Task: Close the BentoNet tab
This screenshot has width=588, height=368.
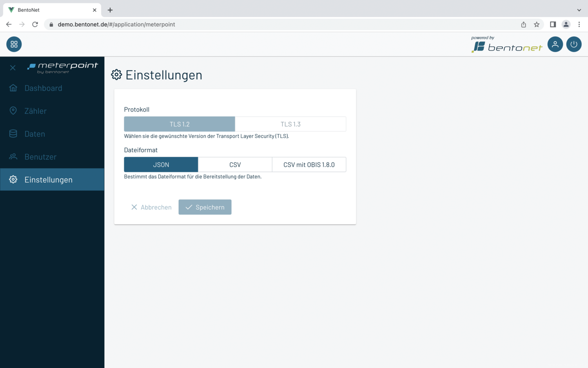Action: [x=94, y=10]
